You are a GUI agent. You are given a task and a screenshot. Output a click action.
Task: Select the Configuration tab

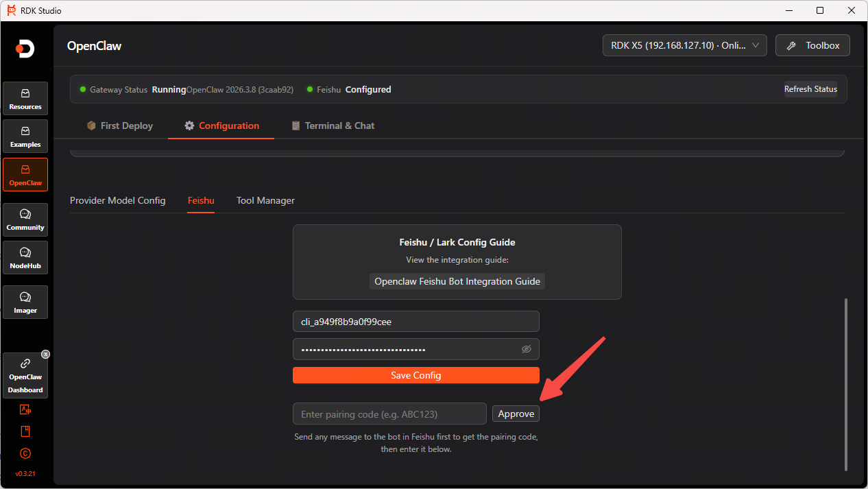(221, 126)
